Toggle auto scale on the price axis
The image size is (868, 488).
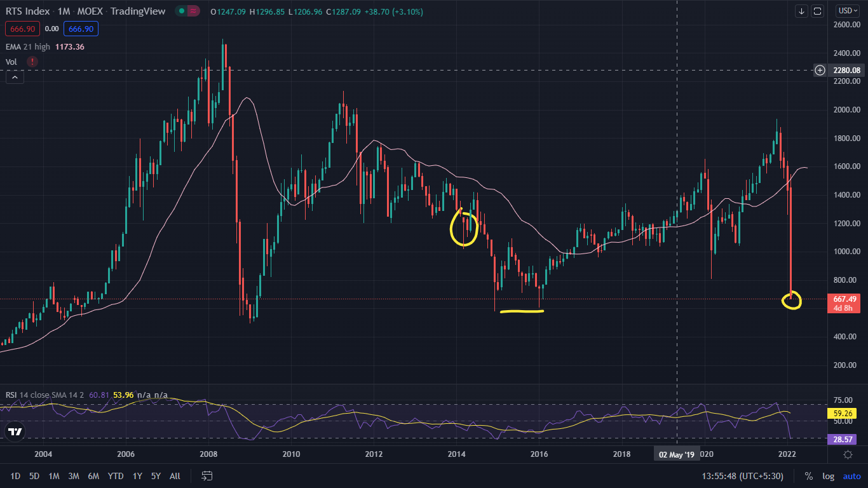click(851, 476)
